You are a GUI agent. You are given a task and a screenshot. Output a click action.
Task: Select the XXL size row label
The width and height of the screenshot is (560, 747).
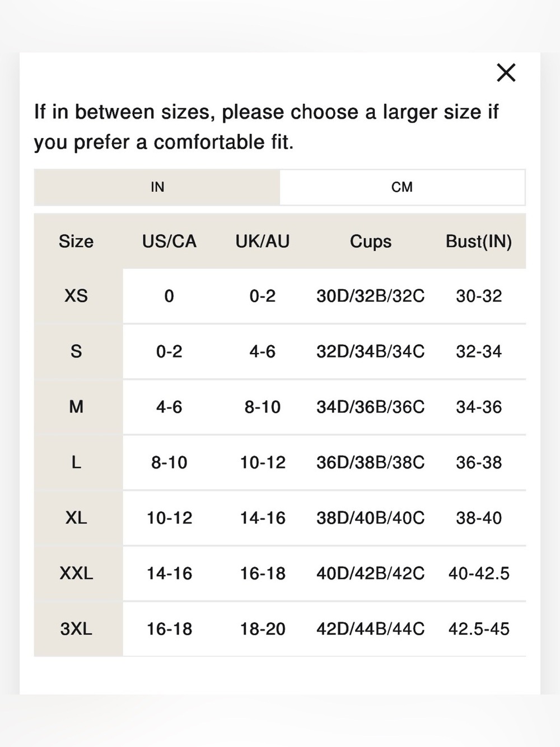coord(76,573)
